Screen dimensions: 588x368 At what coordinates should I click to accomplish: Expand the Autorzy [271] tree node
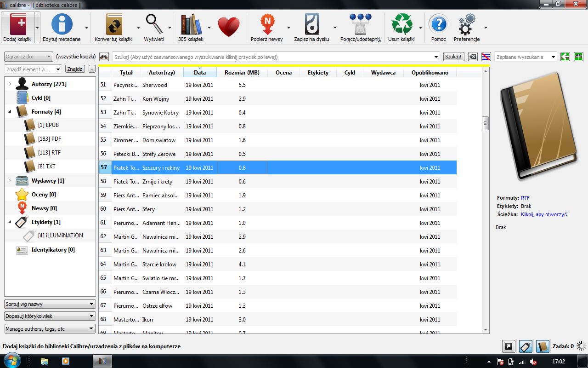10,84
